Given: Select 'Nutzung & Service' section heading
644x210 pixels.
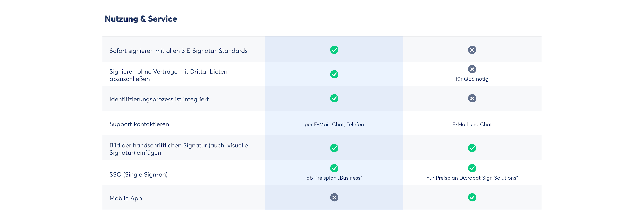Looking at the screenshot, I should coord(141,19).
